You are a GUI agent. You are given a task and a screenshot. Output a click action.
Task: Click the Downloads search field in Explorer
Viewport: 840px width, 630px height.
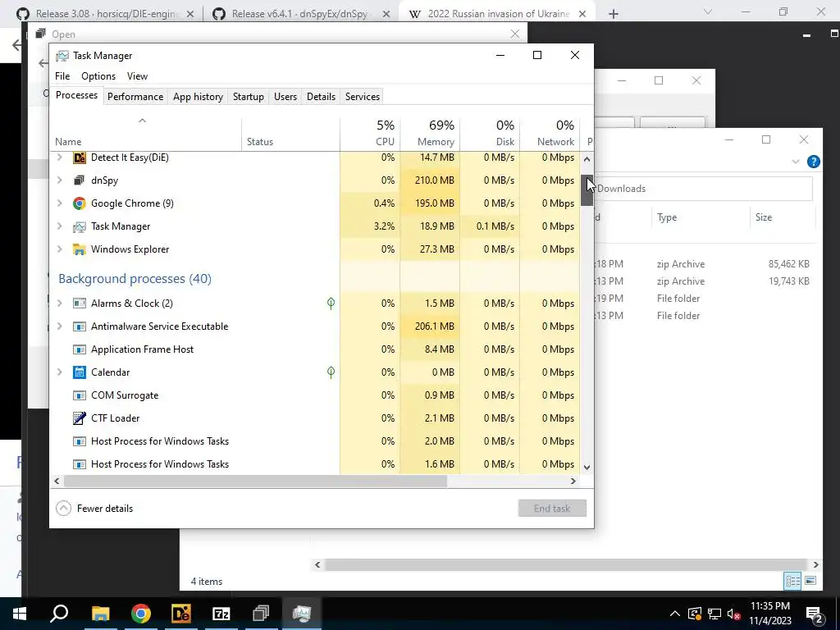(x=703, y=189)
